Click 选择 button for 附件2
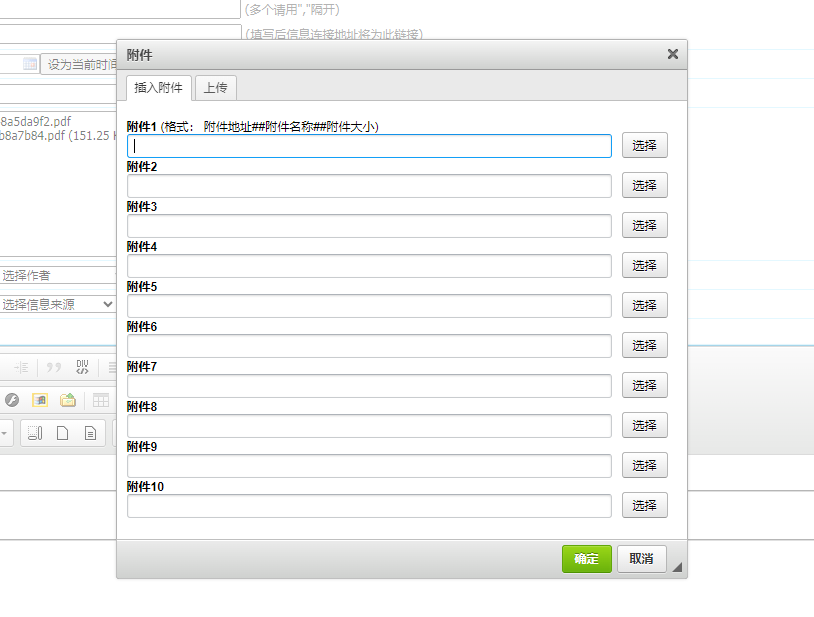The width and height of the screenshot is (814, 617). pos(645,185)
